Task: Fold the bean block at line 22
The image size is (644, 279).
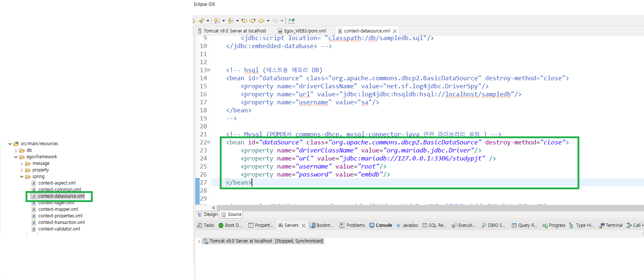Action: (x=209, y=142)
